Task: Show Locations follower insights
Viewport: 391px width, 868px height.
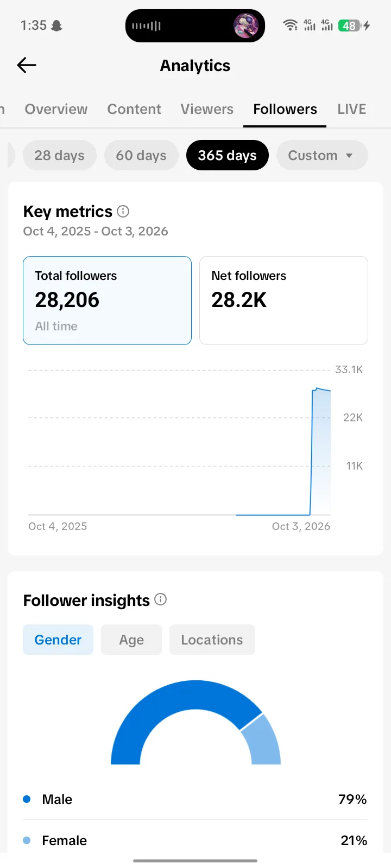Action: (x=212, y=640)
